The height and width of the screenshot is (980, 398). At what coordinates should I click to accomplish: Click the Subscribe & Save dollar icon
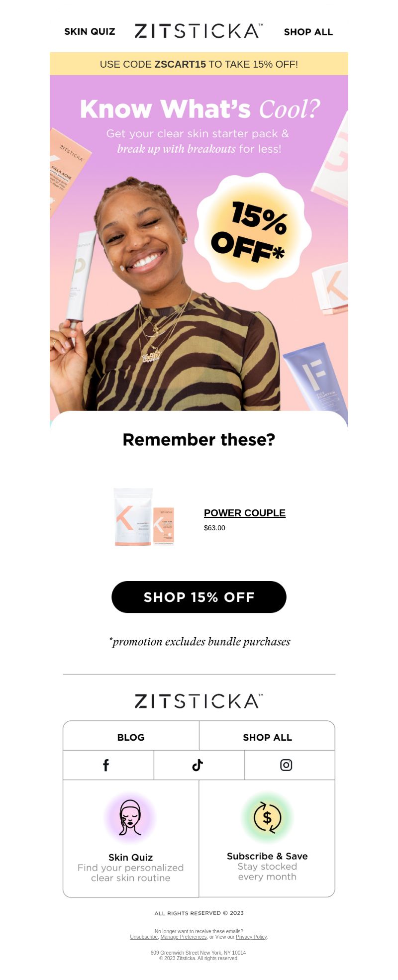pos(267,817)
